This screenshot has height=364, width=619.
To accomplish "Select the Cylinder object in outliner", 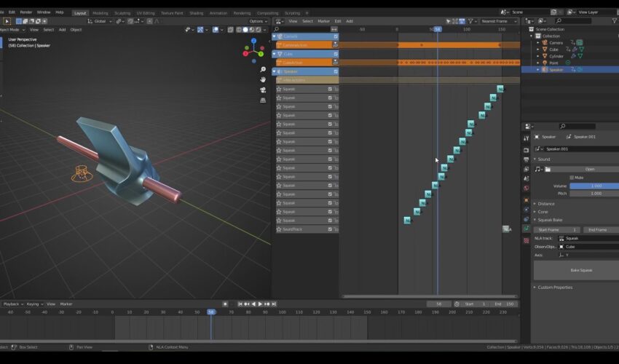I will click(557, 56).
